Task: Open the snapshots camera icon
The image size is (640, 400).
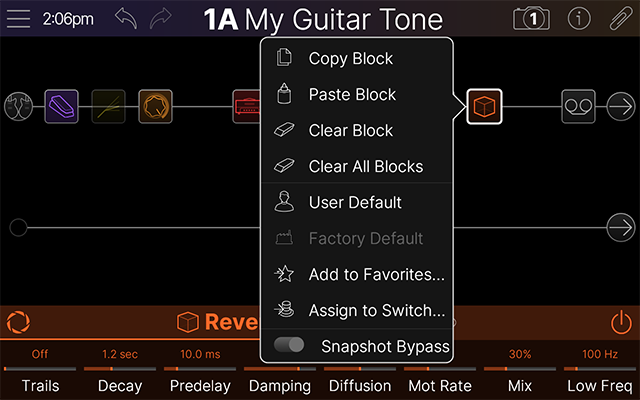Action: tap(531, 19)
